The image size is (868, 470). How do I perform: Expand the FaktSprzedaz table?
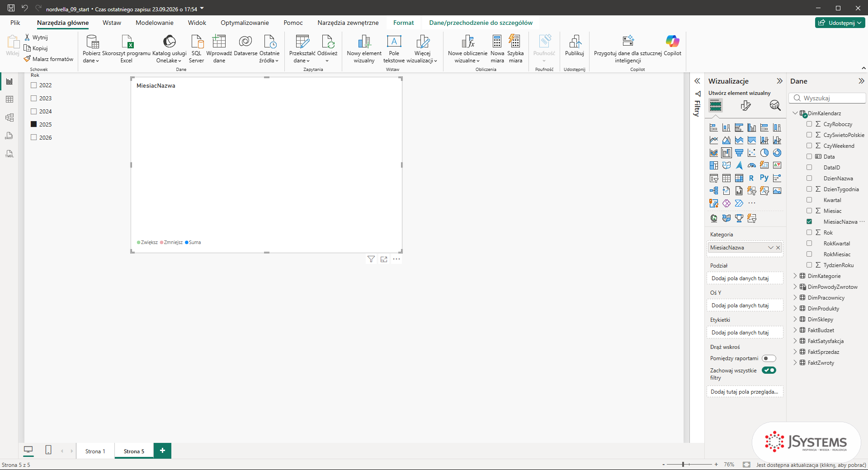pyautogui.click(x=795, y=352)
